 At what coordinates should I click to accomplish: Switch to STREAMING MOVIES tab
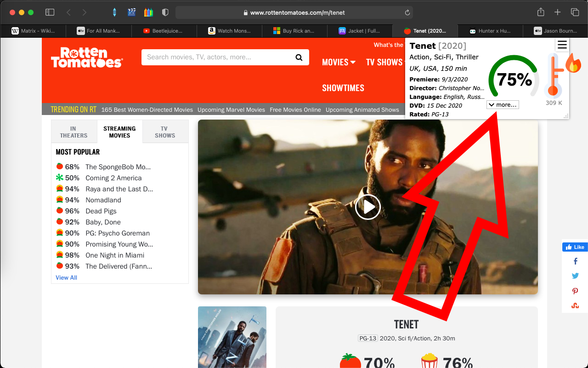[x=119, y=132]
